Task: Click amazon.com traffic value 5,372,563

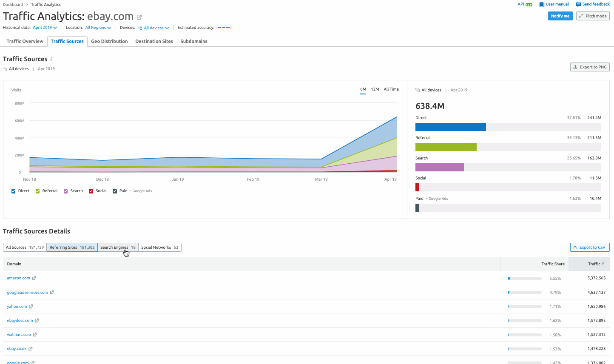Action: coord(597,278)
